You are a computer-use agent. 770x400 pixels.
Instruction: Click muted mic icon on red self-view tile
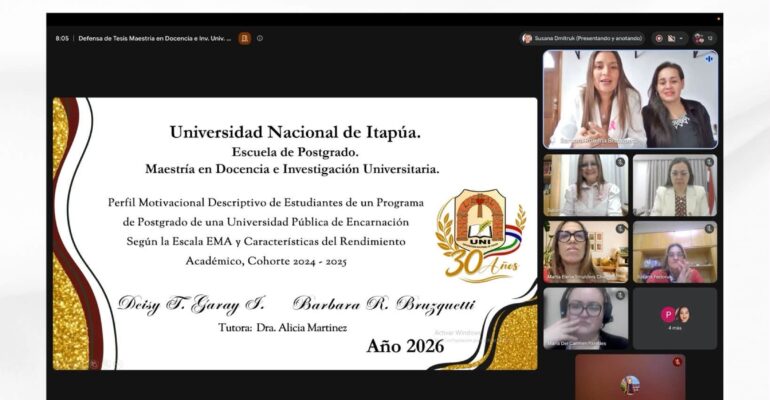point(677,362)
